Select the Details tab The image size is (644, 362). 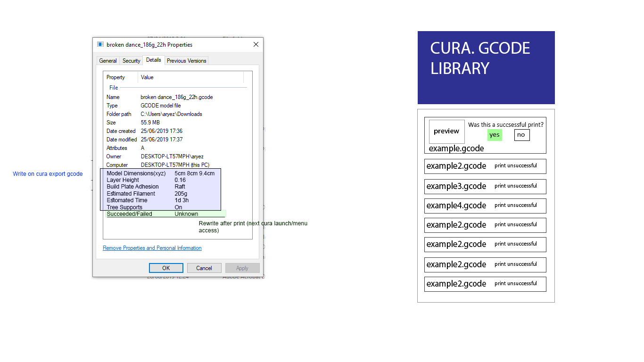pos(153,60)
